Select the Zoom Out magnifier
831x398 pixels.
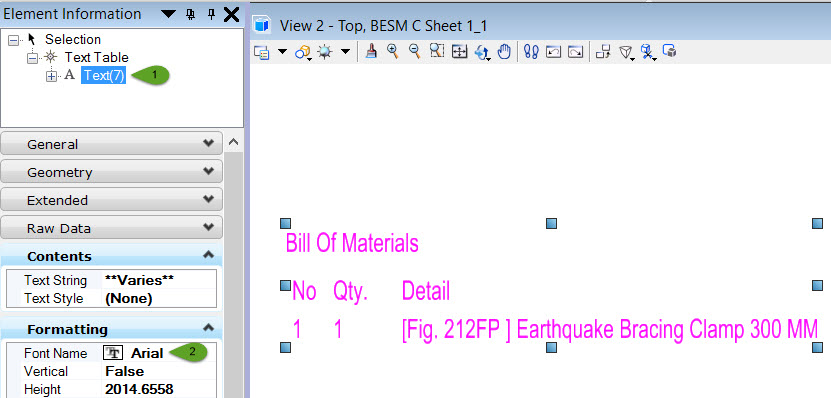click(414, 51)
